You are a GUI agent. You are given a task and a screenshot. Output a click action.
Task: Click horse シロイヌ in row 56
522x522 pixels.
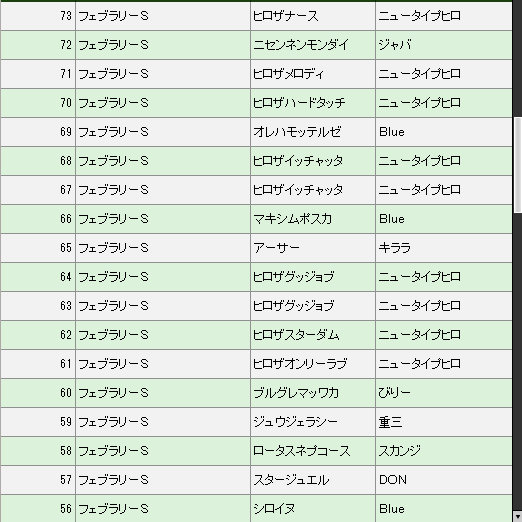point(274,509)
